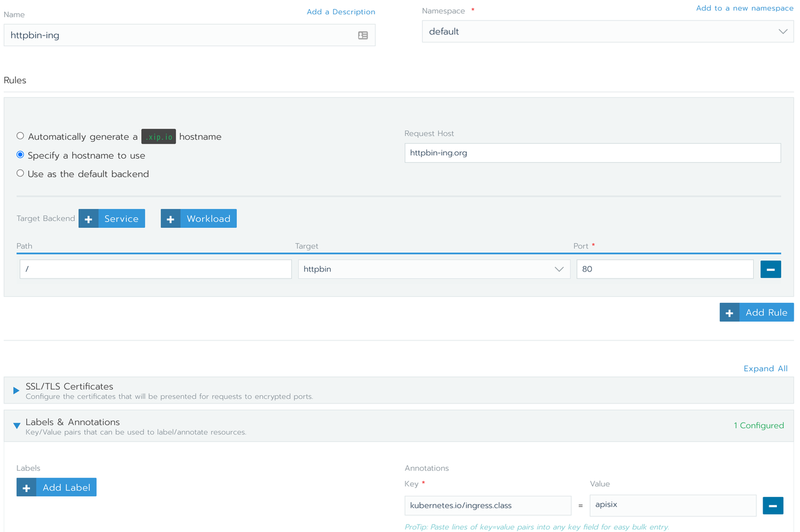Open the Namespace dropdown
Image resolution: width=800 pixels, height=532 pixels.
point(607,32)
